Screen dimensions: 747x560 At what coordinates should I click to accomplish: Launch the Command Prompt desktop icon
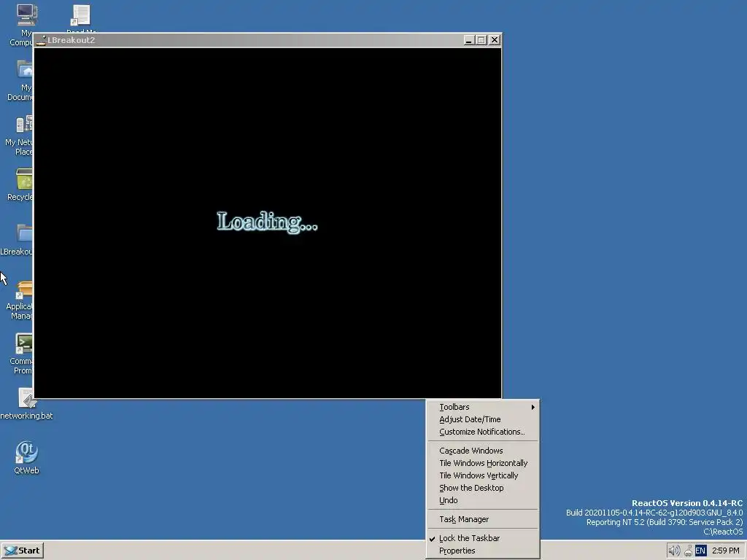[x=24, y=344]
